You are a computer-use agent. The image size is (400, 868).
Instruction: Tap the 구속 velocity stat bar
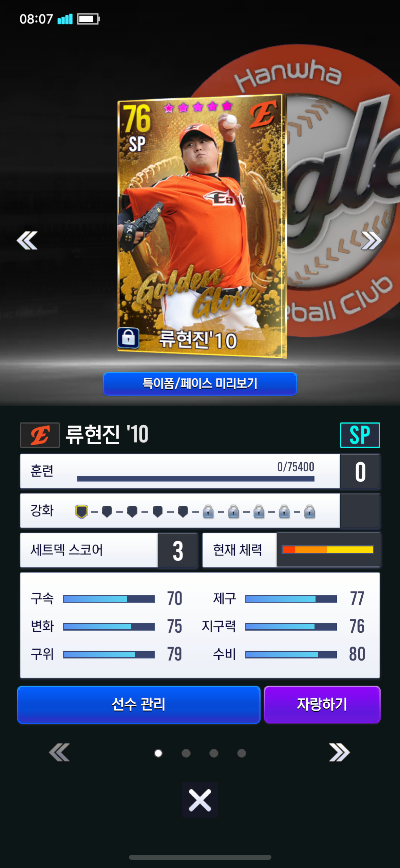pyautogui.click(x=109, y=599)
